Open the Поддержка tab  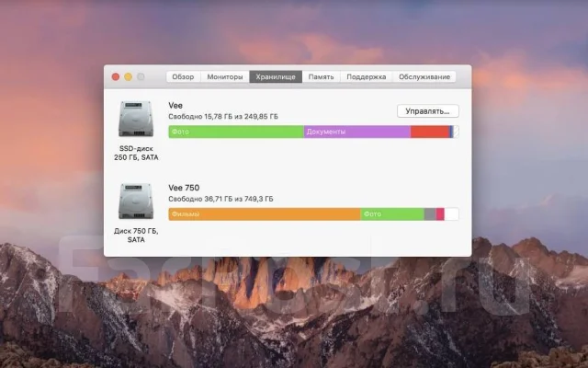366,76
